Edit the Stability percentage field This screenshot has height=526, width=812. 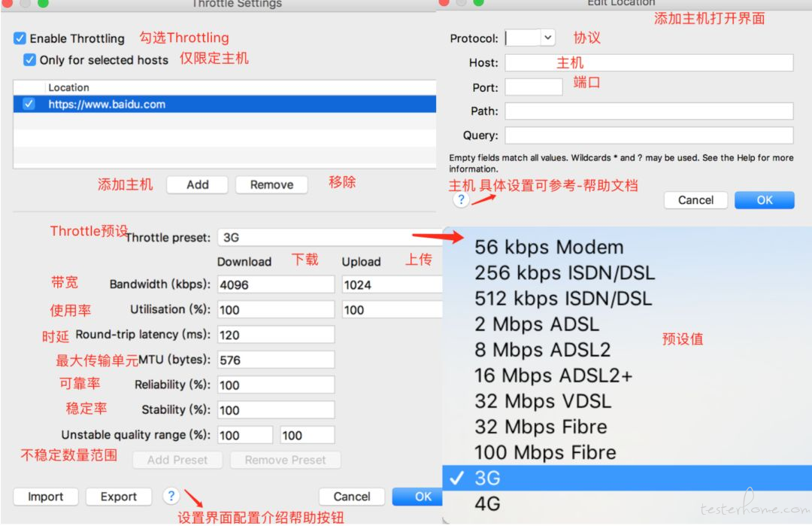coord(276,410)
